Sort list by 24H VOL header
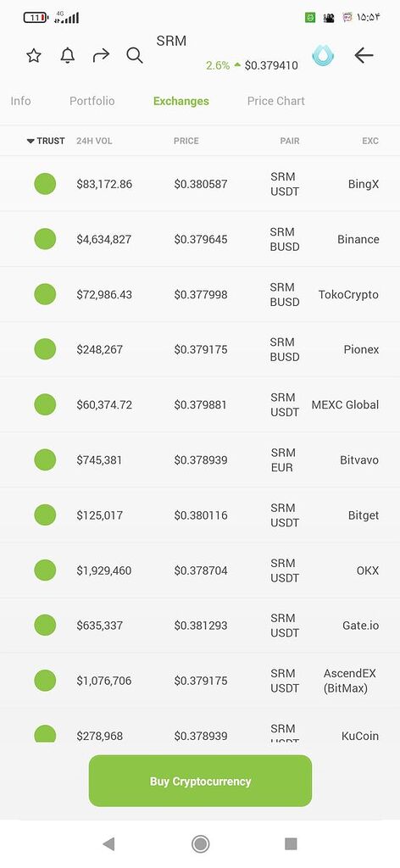The height and width of the screenshot is (868, 400). tap(94, 142)
